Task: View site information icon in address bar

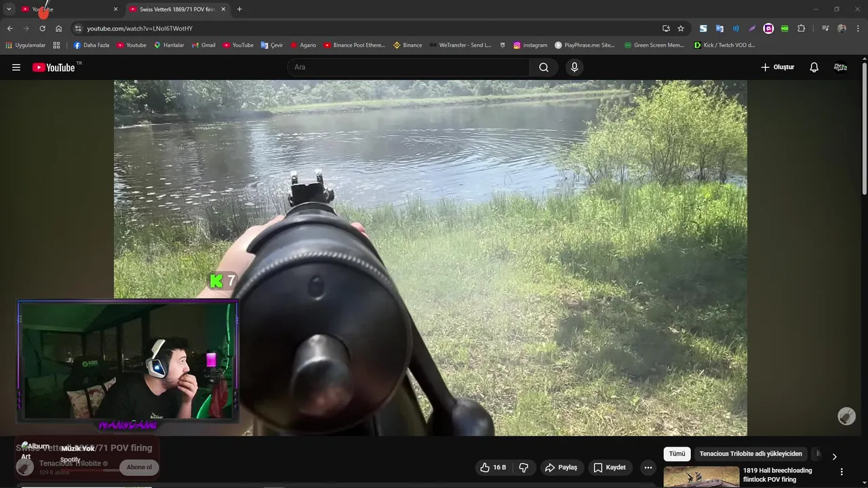Action: click(x=78, y=28)
